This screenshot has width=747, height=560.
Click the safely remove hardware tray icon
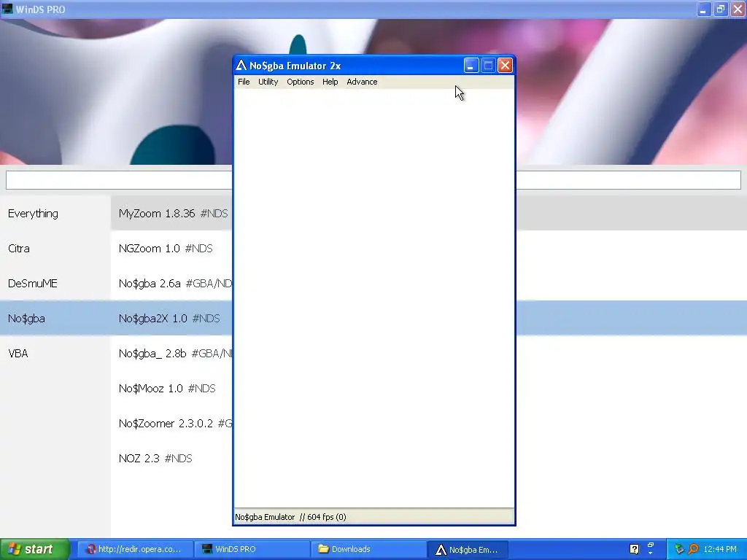pyautogui.click(x=679, y=549)
